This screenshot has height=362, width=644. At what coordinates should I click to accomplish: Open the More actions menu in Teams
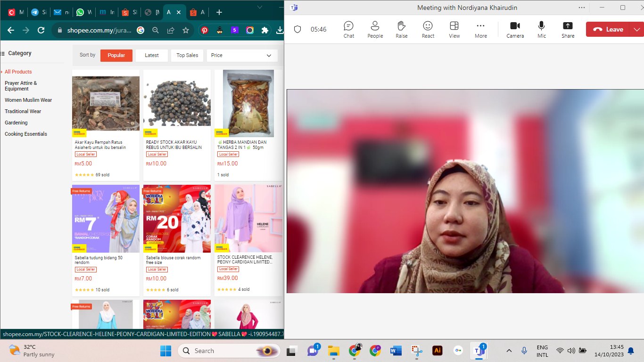coord(481,29)
